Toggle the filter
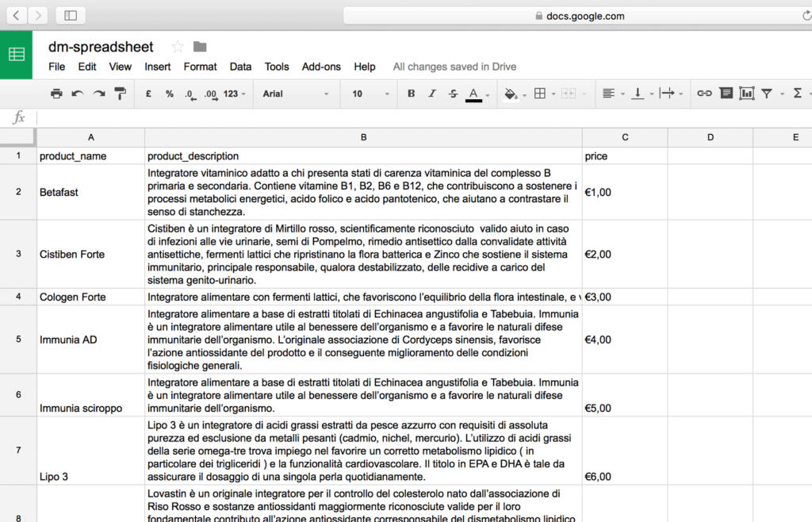 pos(767,94)
